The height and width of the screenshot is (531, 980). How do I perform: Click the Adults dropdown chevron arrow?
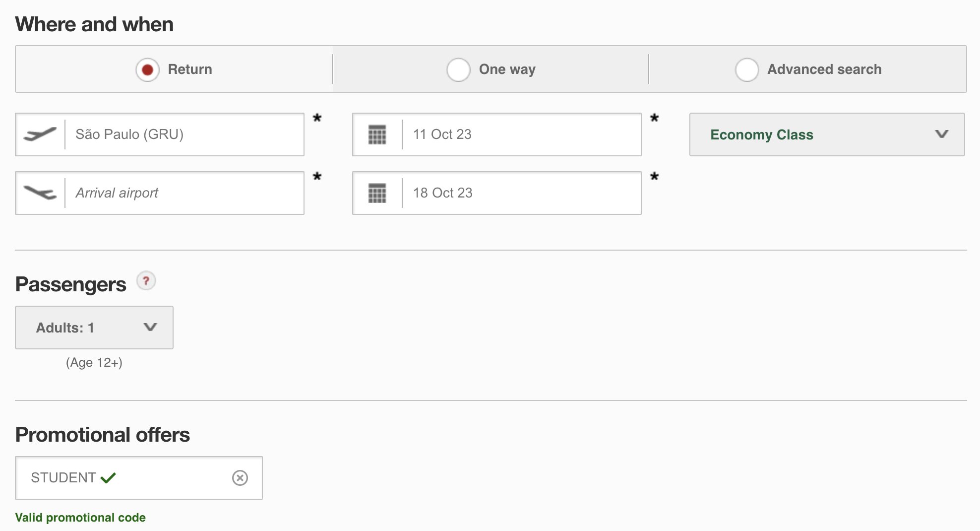[x=150, y=327]
